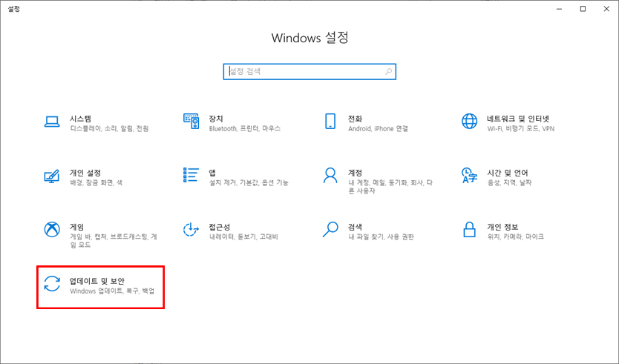This screenshot has width=619, height=364.
Task: Click the Windows 설정 heading
Action: [310, 38]
